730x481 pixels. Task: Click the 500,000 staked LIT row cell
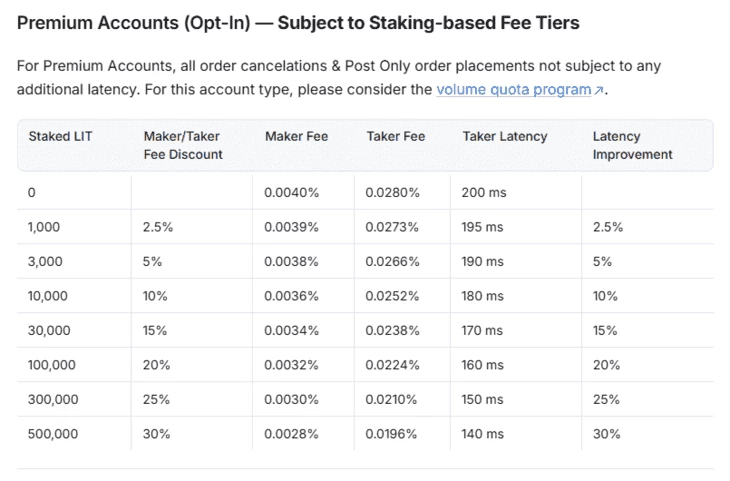click(53, 434)
